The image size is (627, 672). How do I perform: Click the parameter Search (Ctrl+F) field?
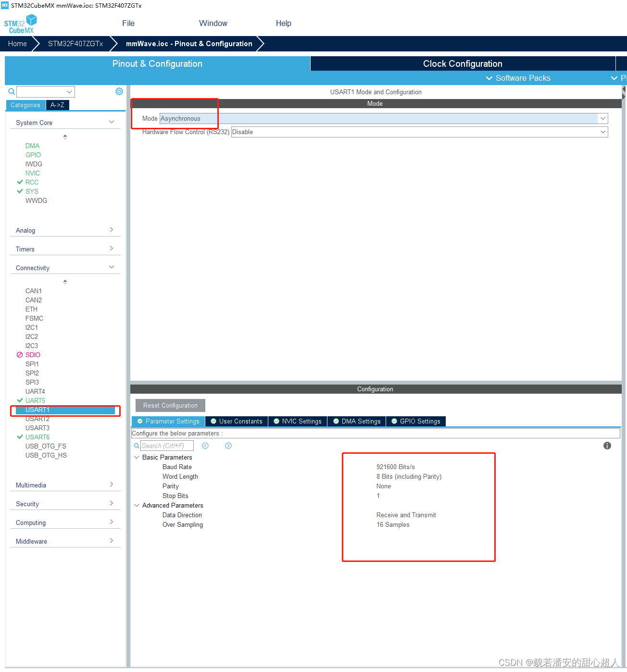(167, 446)
